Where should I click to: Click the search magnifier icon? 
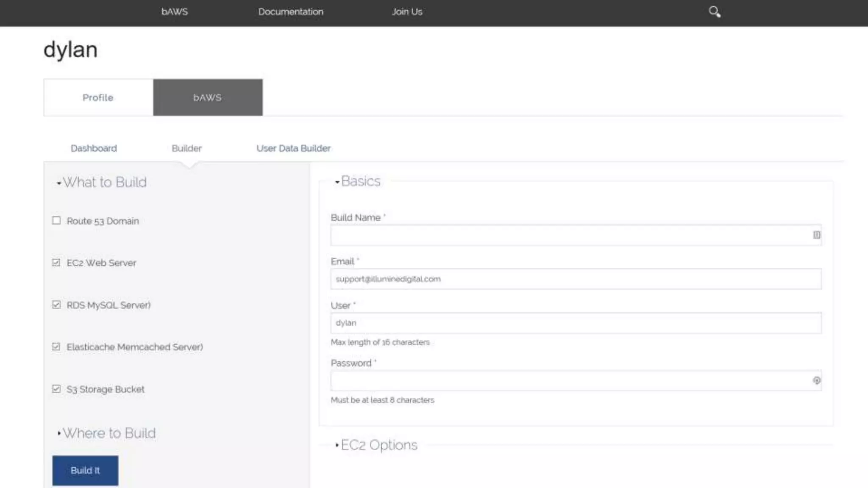pyautogui.click(x=715, y=12)
